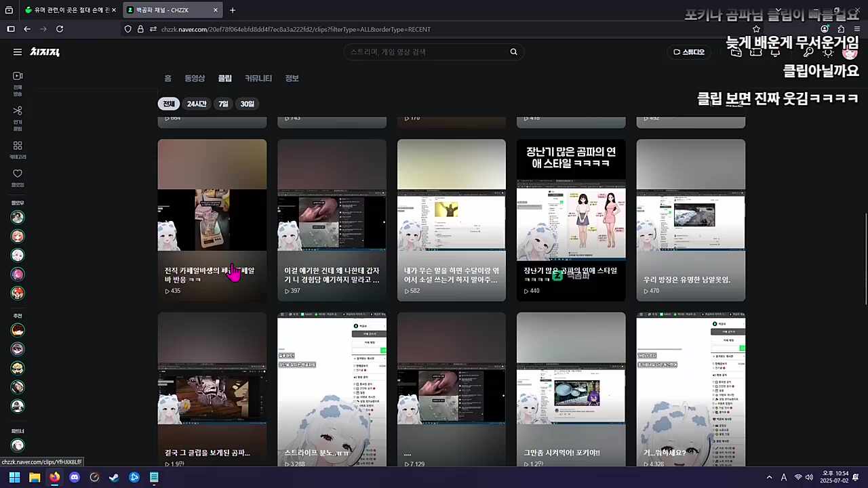Viewport: 868px width, 488px height.
Task: Click the search magnifier icon
Action: [513, 52]
